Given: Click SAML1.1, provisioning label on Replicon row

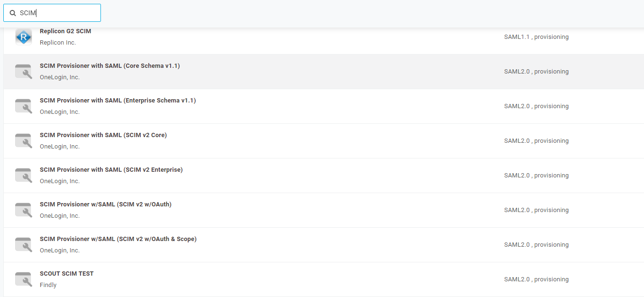Looking at the screenshot, I should (x=536, y=37).
